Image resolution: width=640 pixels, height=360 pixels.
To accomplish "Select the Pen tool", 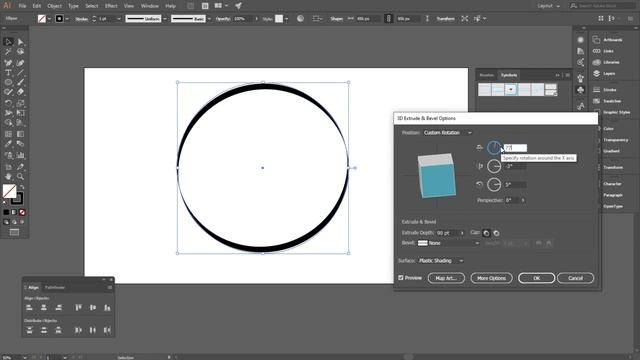I will coord(8,63).
